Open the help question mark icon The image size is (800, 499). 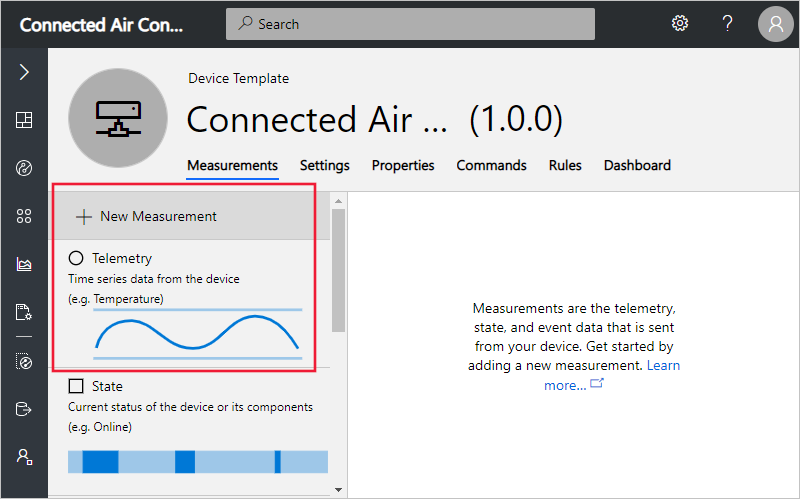click(728, 23)
